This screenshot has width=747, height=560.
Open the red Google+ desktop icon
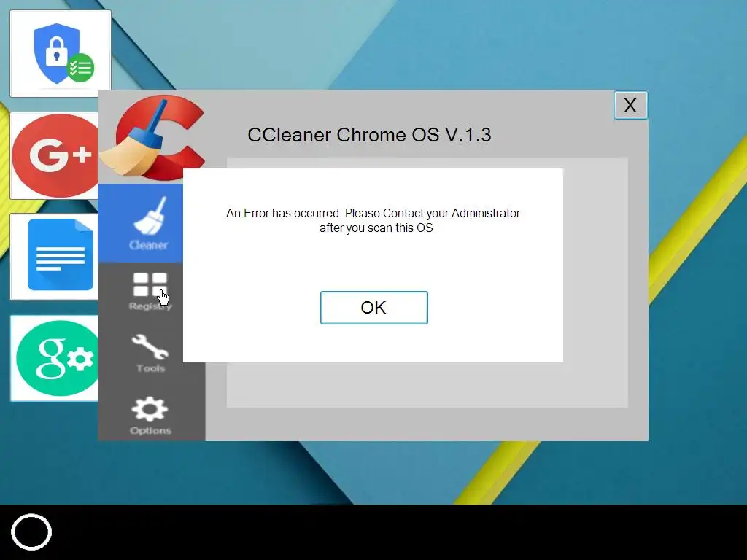pos(54,155)
